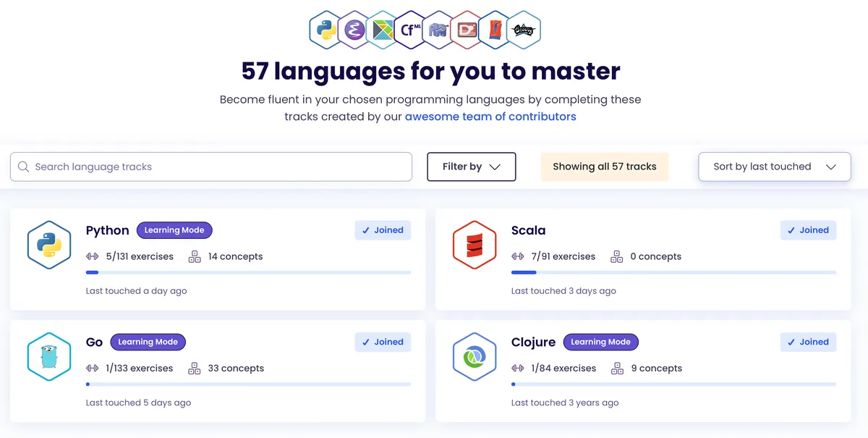Screen dimensions: 868x438
Task: Click the Clojure track logo
Action: tap(475, 356)
